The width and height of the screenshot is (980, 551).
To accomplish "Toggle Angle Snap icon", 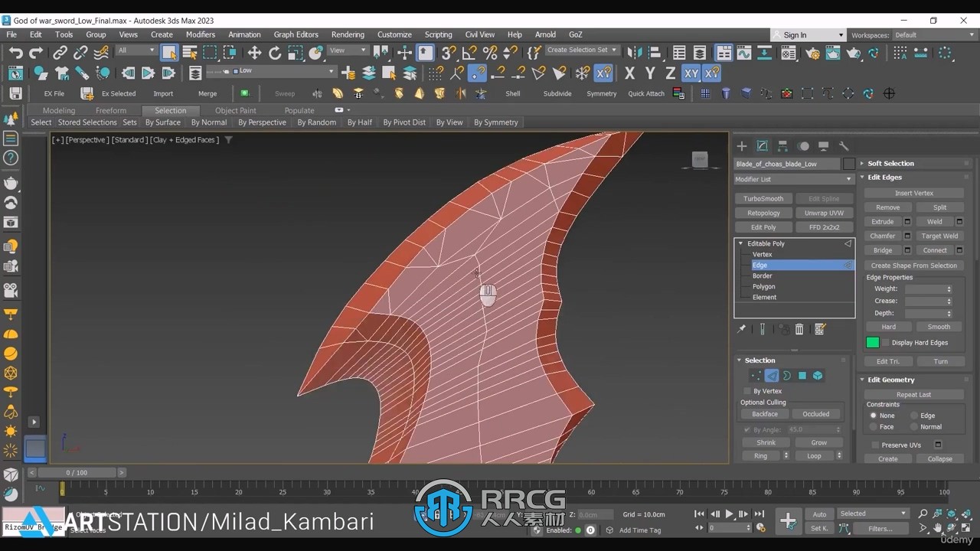I will point(470,53).
